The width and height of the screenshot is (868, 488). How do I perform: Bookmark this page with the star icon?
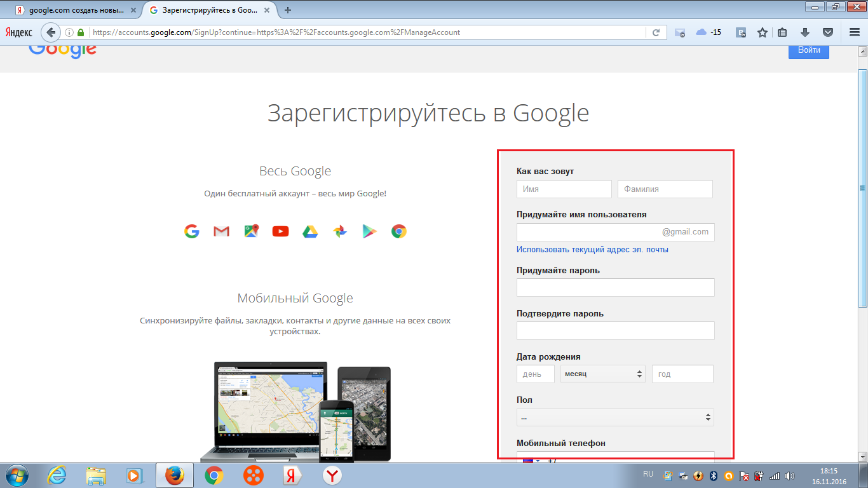pos(762,32)
